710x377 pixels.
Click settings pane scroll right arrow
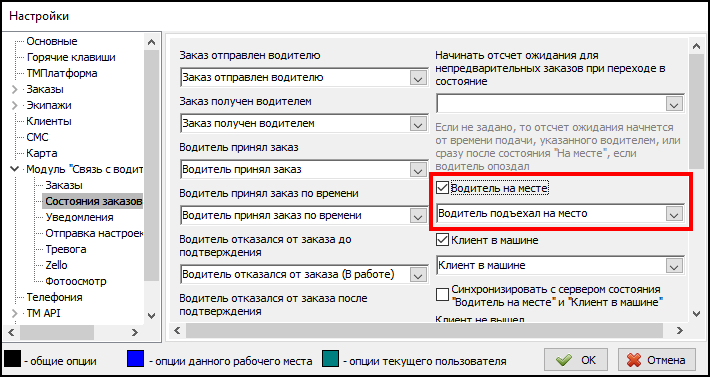pyautogui.click(x=679, y=330)
